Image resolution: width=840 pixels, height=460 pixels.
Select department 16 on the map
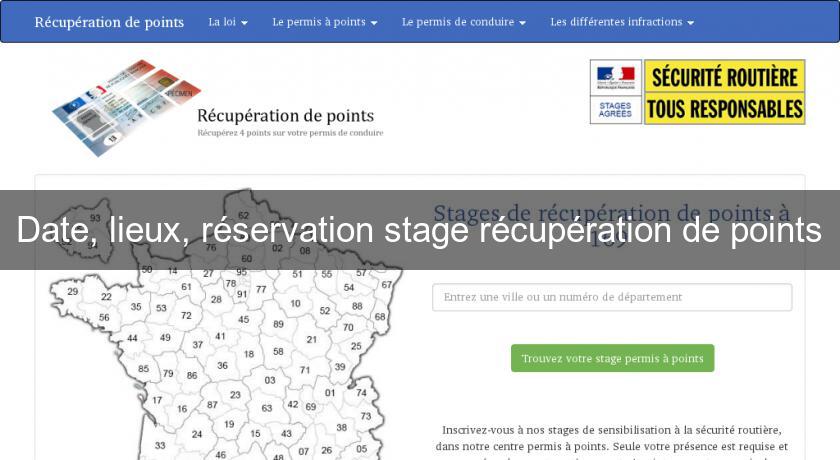tap(182, 409)
